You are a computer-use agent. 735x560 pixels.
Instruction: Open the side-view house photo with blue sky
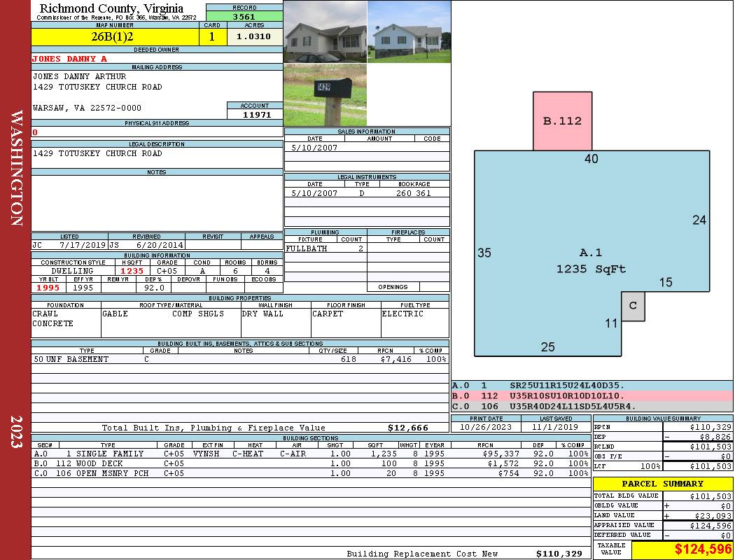409,32
